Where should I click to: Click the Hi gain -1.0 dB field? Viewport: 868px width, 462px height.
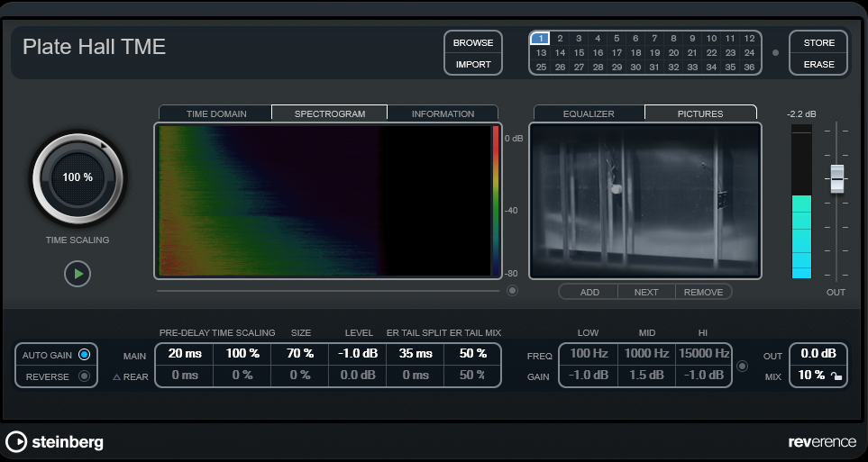coord(704,376)
